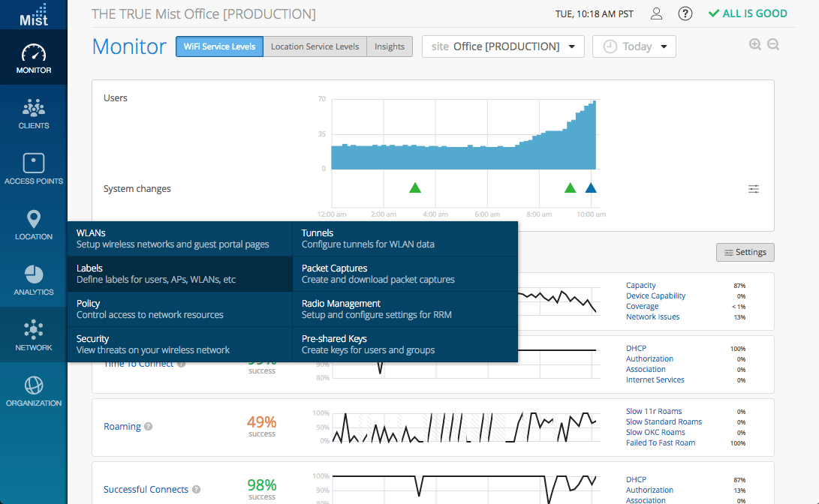Screen dimensions: 819x504
Task: Select Packet Captures from the Network menu
Action: [x=405, y=274]
